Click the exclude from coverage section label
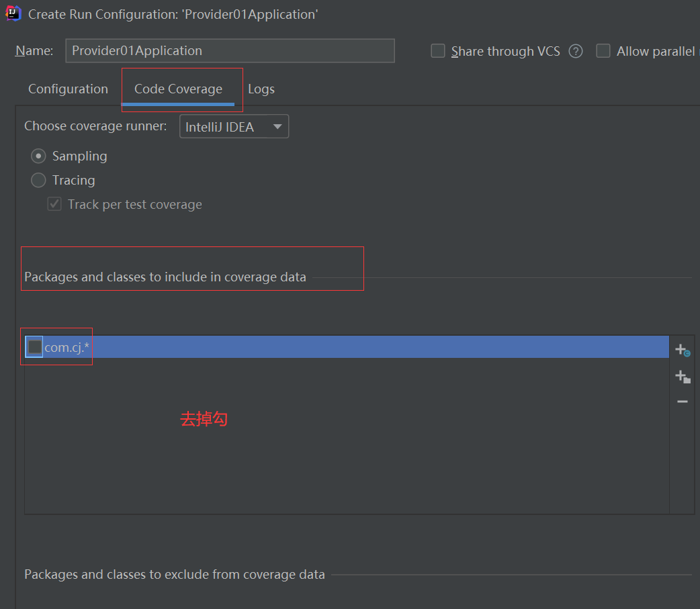 174,574
